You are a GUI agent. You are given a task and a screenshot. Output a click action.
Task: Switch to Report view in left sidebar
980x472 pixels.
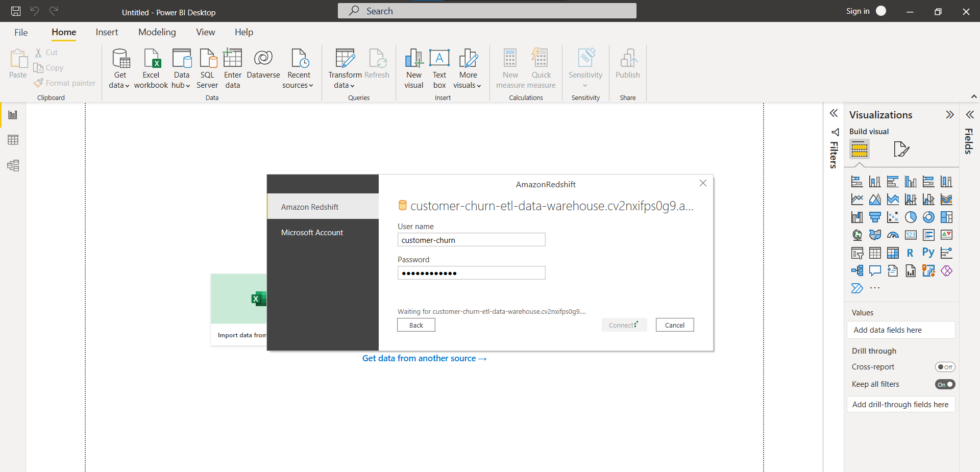pyautogui.click(x=13, y=114)
